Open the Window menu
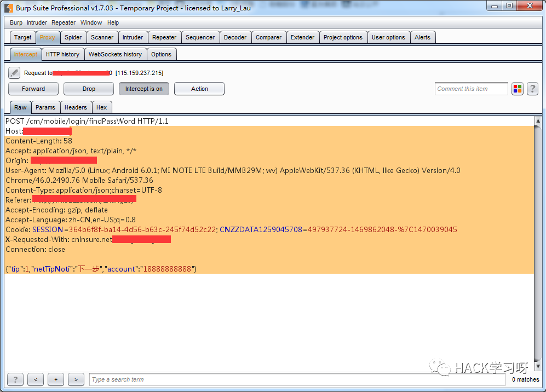 [91, 22]
